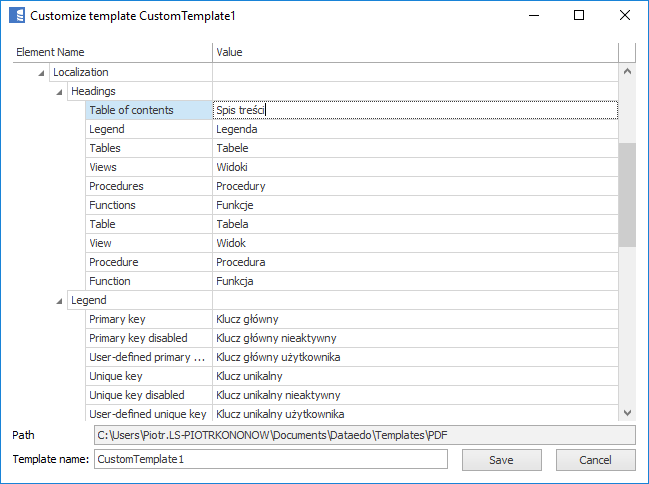
Task: Click the scrollbar down arrow
Action: (627, 412)
